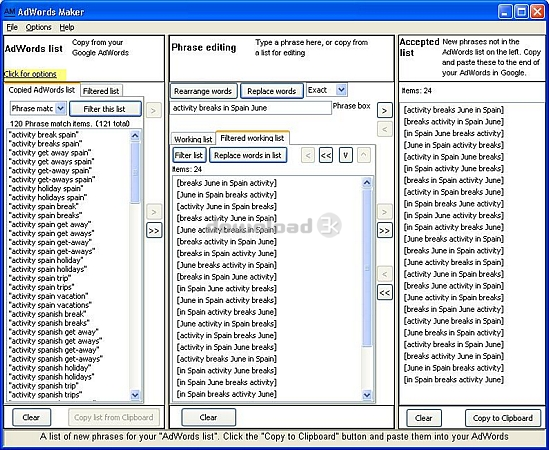This screenshot has width=549, height=450.
Task: Click the greyed Copy list from Clipboard button
Action: click(114, 417)
